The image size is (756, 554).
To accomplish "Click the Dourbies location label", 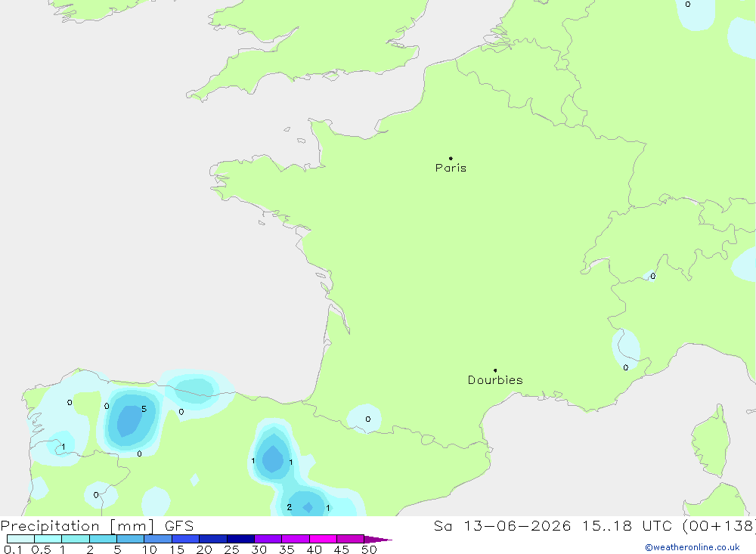I will pyautogui.click(x=495, y=380).
